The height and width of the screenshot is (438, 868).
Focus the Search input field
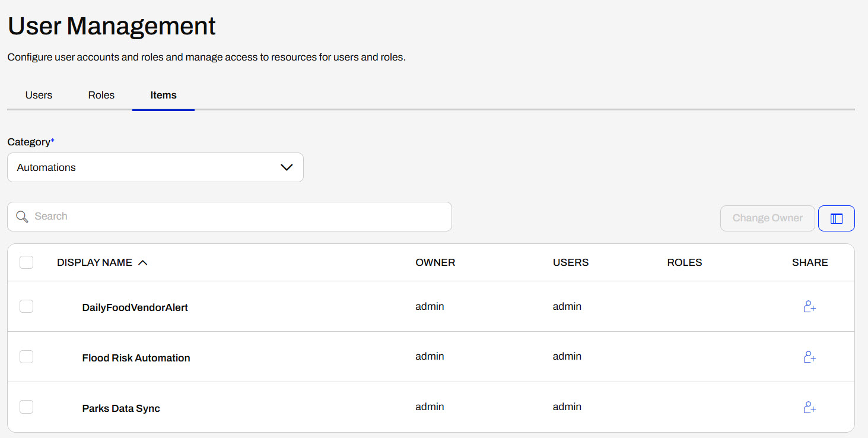(x=237, y=217)
